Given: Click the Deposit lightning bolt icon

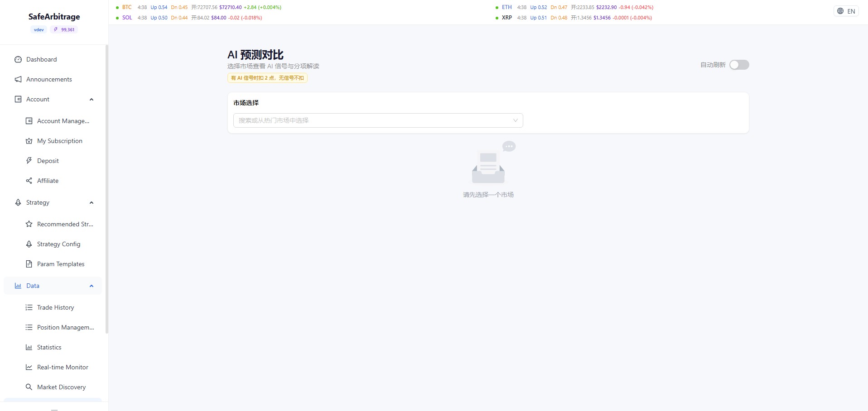Looking at the screenshot, I should [29, 161].
